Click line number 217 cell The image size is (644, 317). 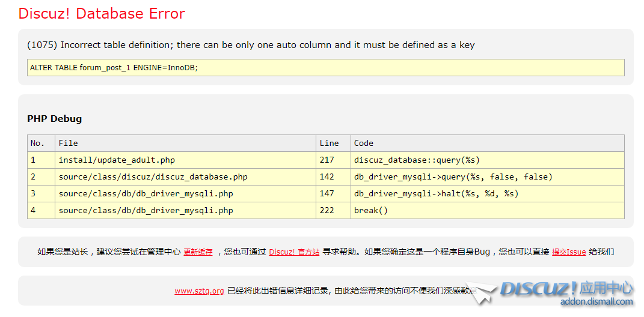click(327, 160)
